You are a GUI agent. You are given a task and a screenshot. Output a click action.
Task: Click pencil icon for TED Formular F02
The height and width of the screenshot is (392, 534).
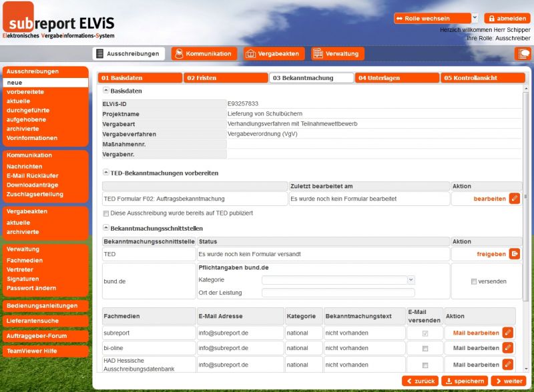click(x=514, y=199)
